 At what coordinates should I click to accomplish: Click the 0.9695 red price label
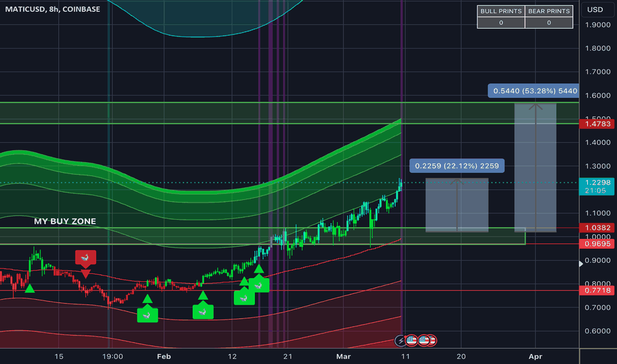(598, 244)
